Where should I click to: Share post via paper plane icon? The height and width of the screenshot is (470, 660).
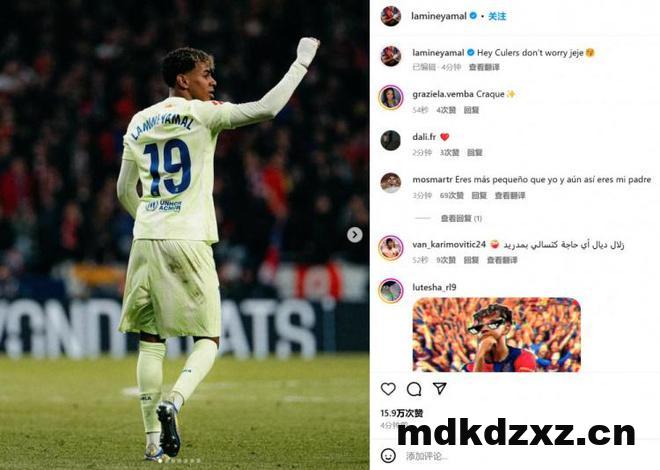pos(439,388)
